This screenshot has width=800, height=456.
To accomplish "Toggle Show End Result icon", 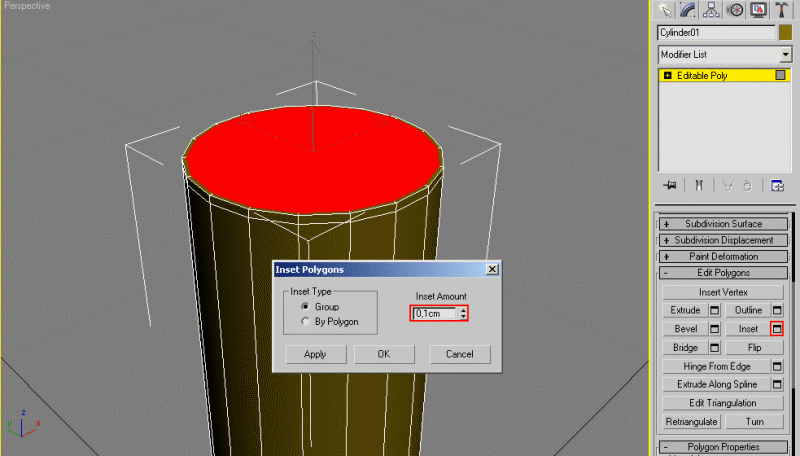I will [699, 185].
